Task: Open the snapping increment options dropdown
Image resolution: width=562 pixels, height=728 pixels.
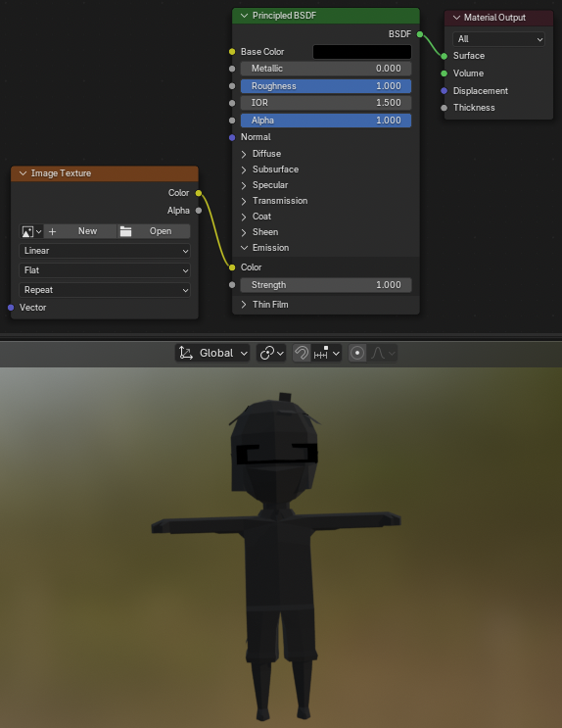Action: tap(327, 353)
